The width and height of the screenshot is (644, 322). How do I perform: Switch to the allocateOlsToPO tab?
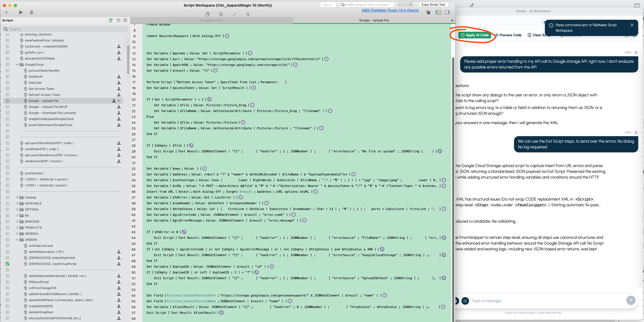(x=211, y=20)
